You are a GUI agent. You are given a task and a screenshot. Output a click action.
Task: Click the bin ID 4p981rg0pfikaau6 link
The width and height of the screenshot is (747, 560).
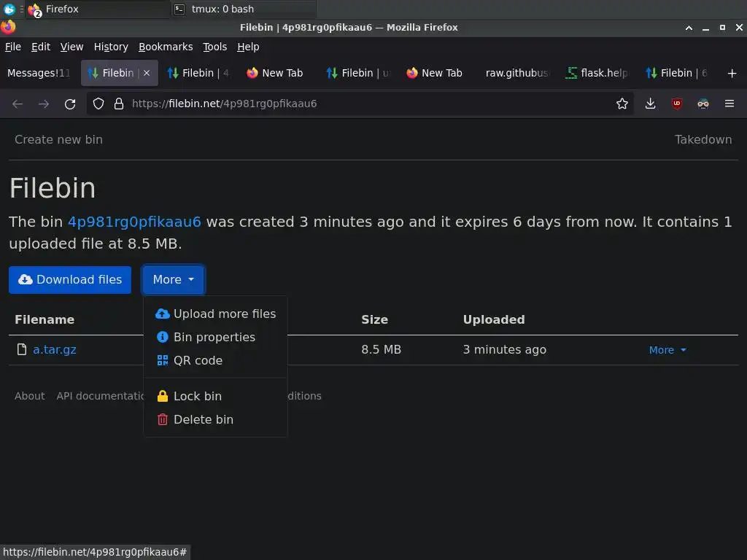point(134,222)
